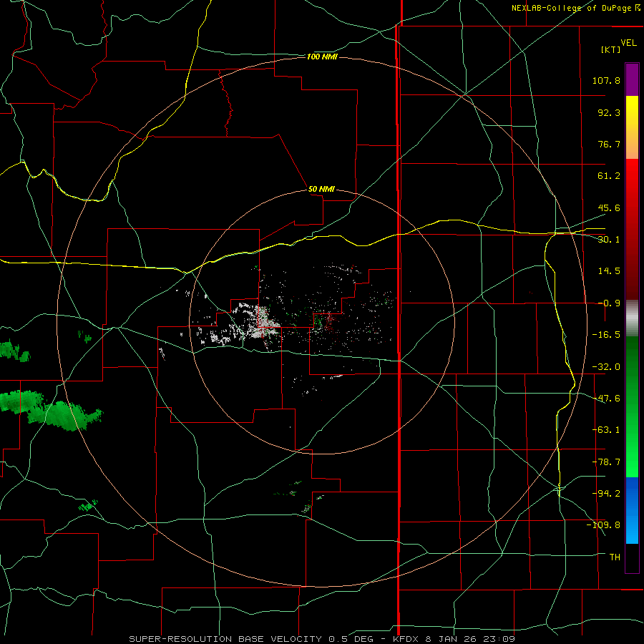Click the NEXLAB-College of DuPage credit text
The image size is (644, 644).
(x=576, y=8)
